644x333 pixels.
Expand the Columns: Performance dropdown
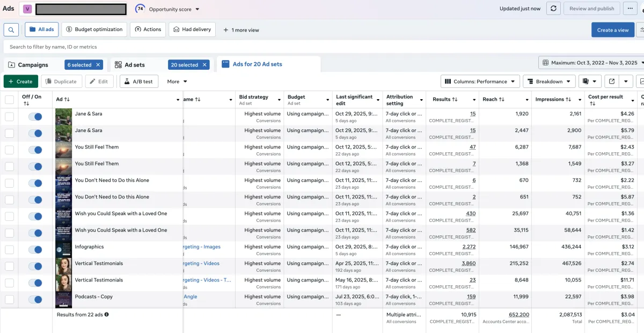point(480,82)
